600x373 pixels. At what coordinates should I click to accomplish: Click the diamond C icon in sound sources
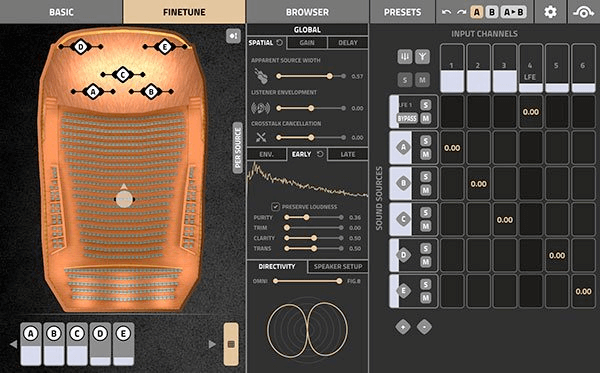(403, 219)
